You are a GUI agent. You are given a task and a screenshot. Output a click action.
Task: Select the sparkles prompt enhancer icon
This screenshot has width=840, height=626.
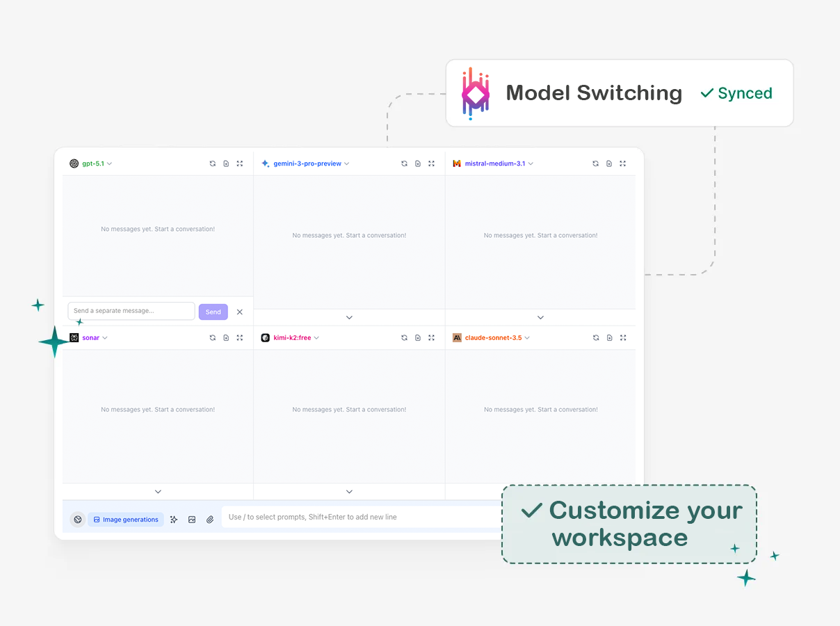pos(174,519)
